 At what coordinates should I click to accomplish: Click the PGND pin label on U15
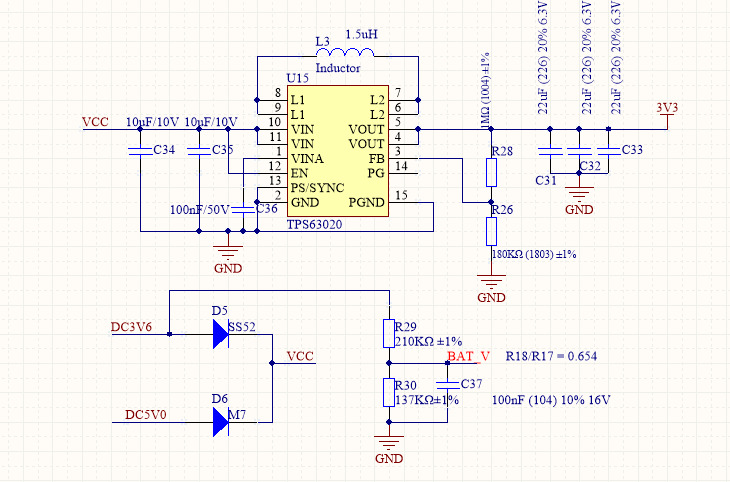click(367, 203)
